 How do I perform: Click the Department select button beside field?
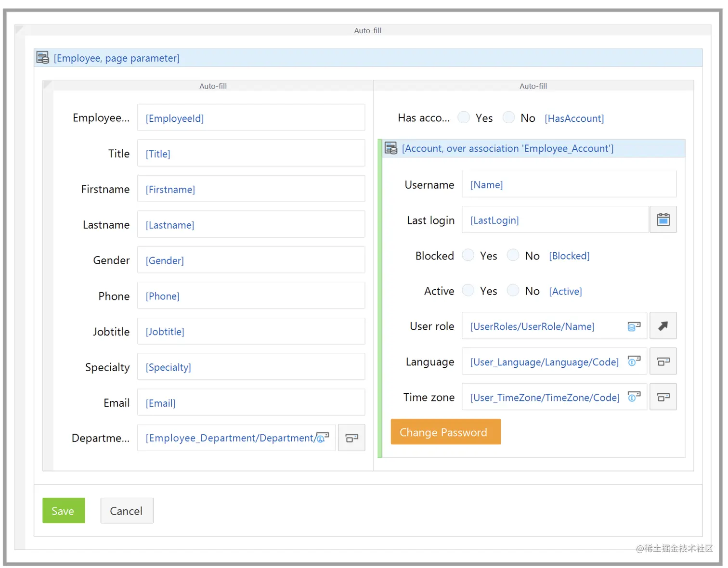coord(351,438)
